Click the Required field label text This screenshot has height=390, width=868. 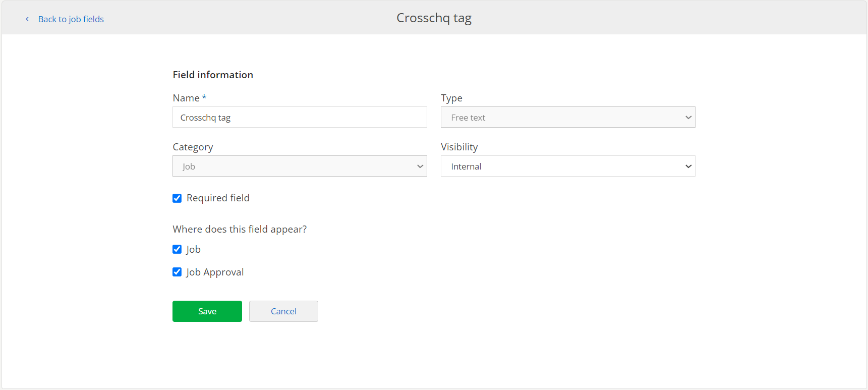(x=218, y=198)
